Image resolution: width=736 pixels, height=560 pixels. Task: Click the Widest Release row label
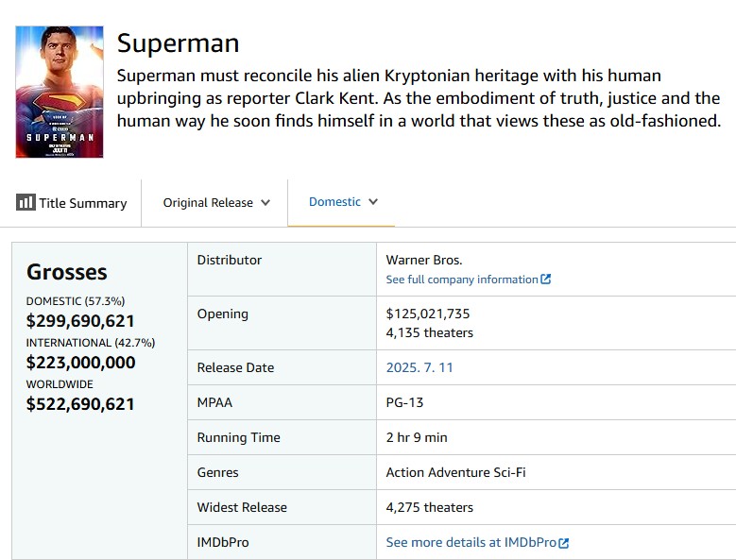[242, 507]
